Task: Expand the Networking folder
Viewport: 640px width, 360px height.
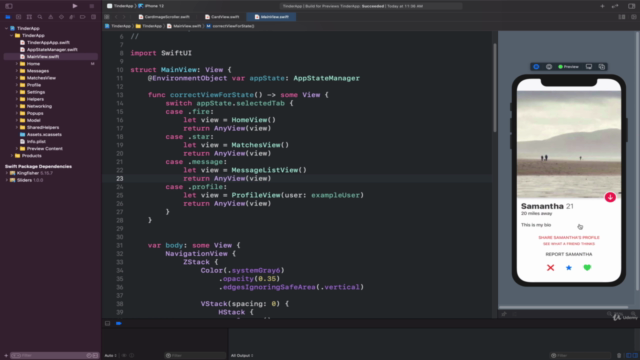Action: coord(17,106)
